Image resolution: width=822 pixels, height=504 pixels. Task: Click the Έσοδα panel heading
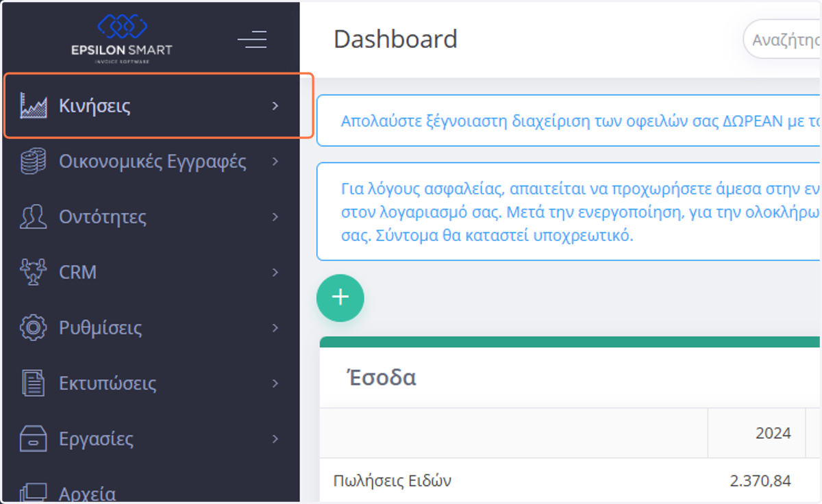coord(382,377)
